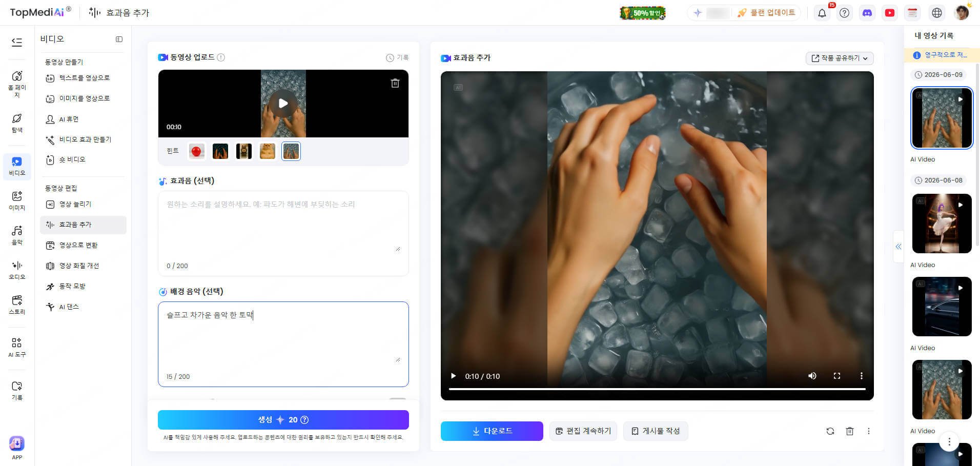This screenshot has height=466, width=980.
Task: Open the AI 도구 sidebar section
Action: [17, 347]
